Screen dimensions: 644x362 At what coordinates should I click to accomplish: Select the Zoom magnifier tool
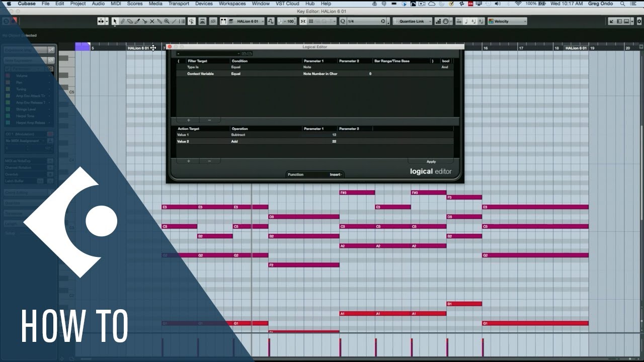tap(167, 21)
